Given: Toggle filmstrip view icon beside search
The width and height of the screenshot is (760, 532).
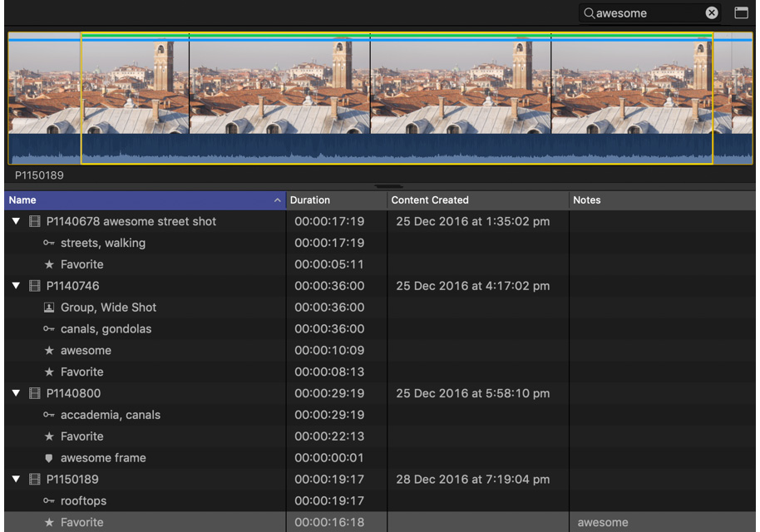Looking at the screenshot, I should [741, 12].
